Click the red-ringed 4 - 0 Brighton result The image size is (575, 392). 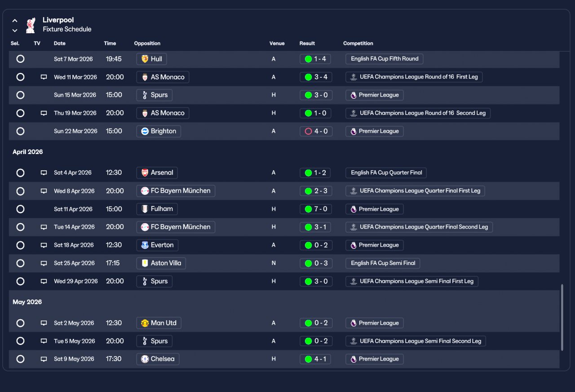316,131
